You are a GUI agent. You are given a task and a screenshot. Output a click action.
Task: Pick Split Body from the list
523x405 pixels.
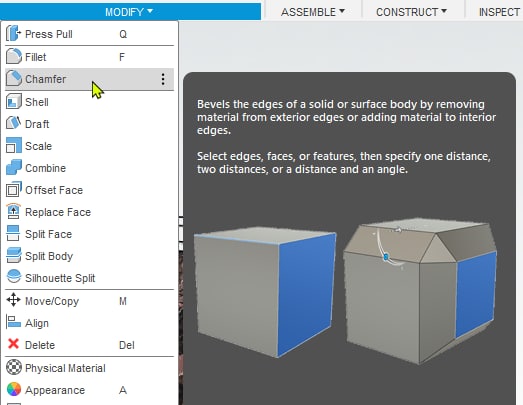(x=89, y=256)
